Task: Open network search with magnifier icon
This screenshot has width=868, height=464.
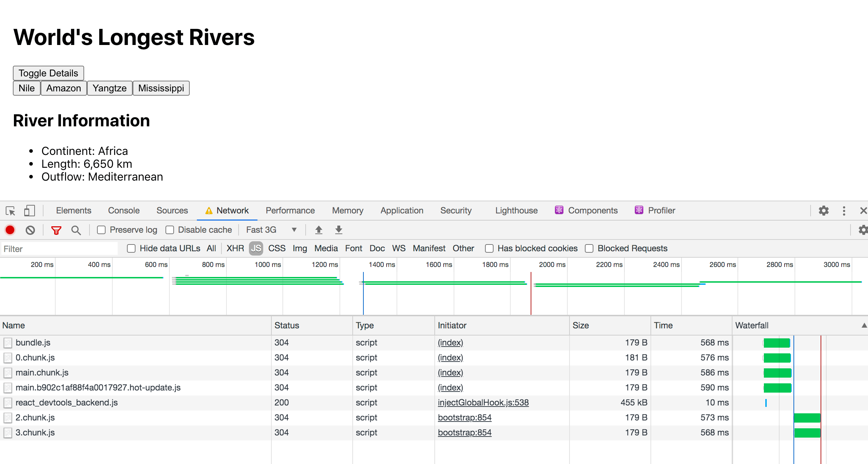Action: coord(76,230)
